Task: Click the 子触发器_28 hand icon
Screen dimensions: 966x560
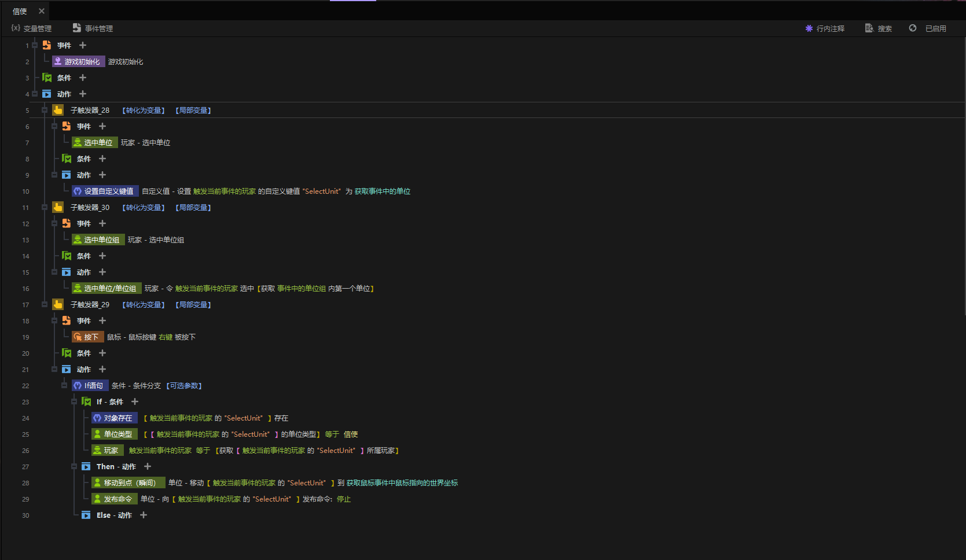Action: pos(58,110)
